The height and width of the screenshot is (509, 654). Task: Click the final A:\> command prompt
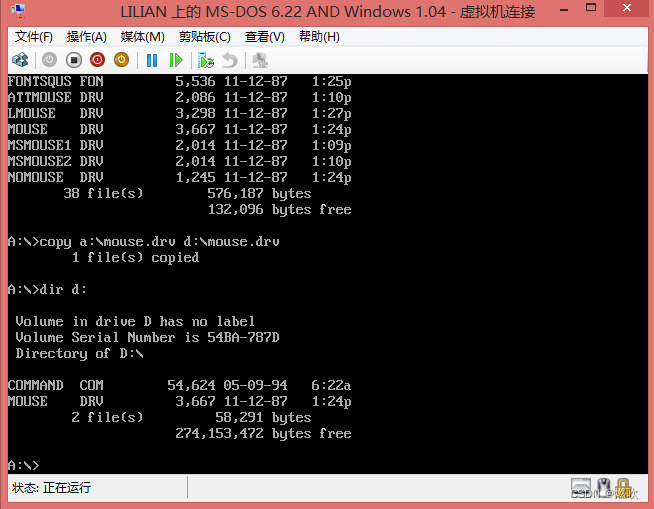(24, 465)
